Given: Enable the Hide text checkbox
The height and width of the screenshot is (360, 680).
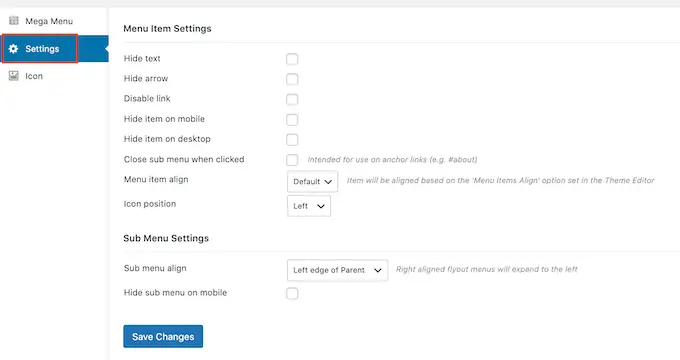Looking at the screenshot, I should coord(292,59).
